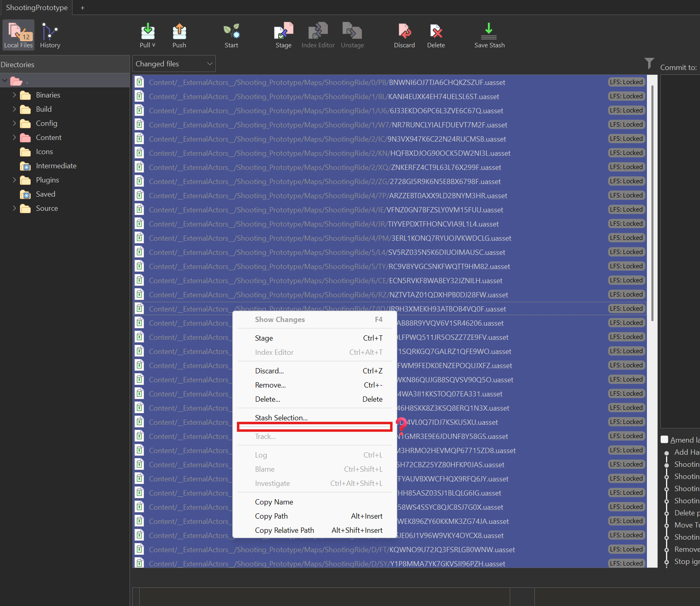Choose Copy Path in the context menu
The height and width of the screenshot is (606, 700).
(315, 516)
